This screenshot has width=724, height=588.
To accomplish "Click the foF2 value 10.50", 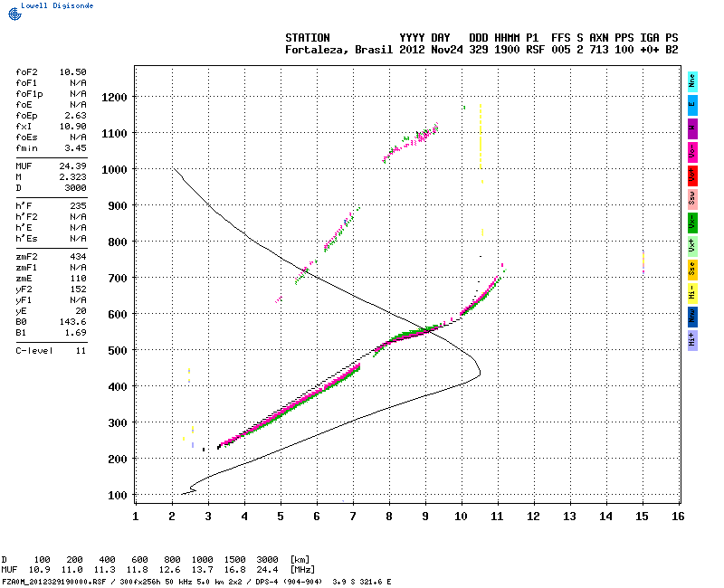I will pos(73,72).
